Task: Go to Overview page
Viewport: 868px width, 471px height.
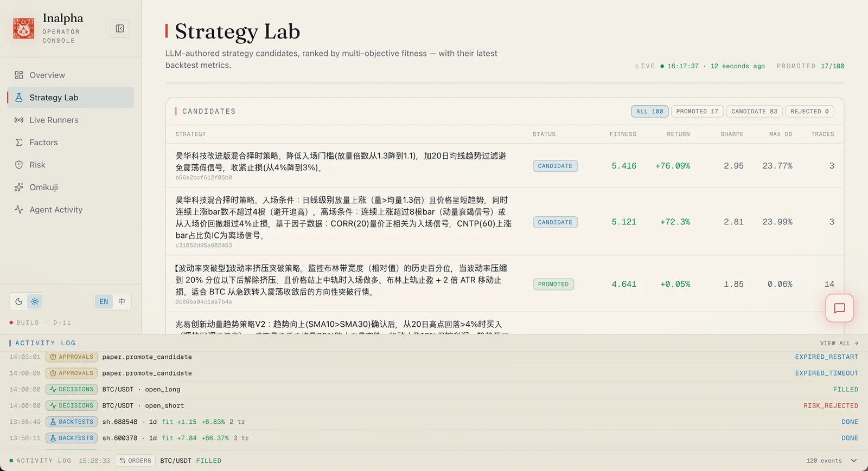Action: coord(71,75)
